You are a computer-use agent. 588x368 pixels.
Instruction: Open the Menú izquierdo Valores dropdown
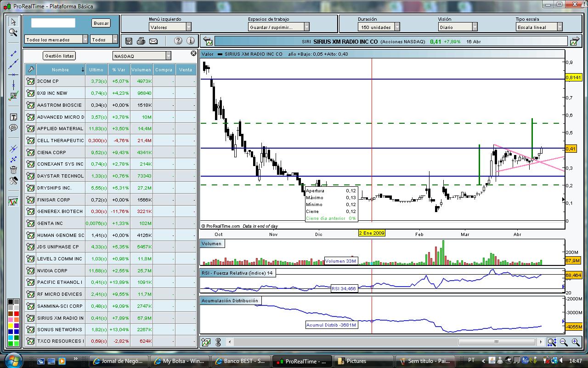pos(170,27)
